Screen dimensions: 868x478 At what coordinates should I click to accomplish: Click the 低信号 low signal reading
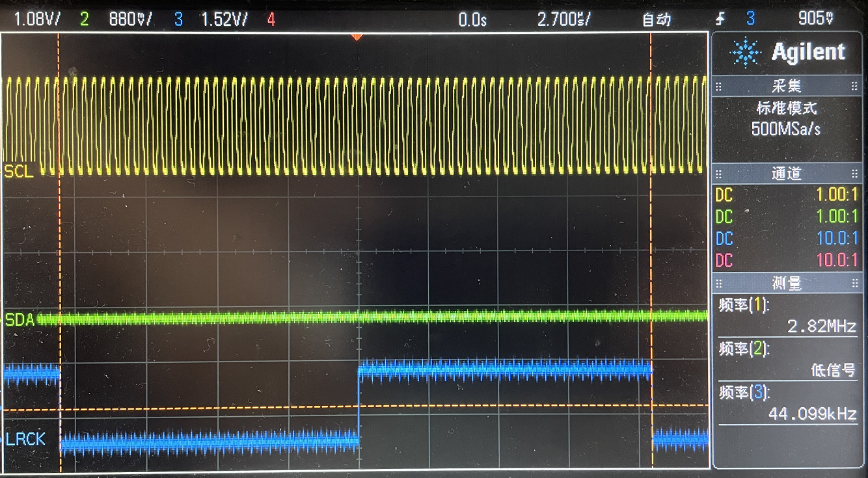click(x=834, y=371)
